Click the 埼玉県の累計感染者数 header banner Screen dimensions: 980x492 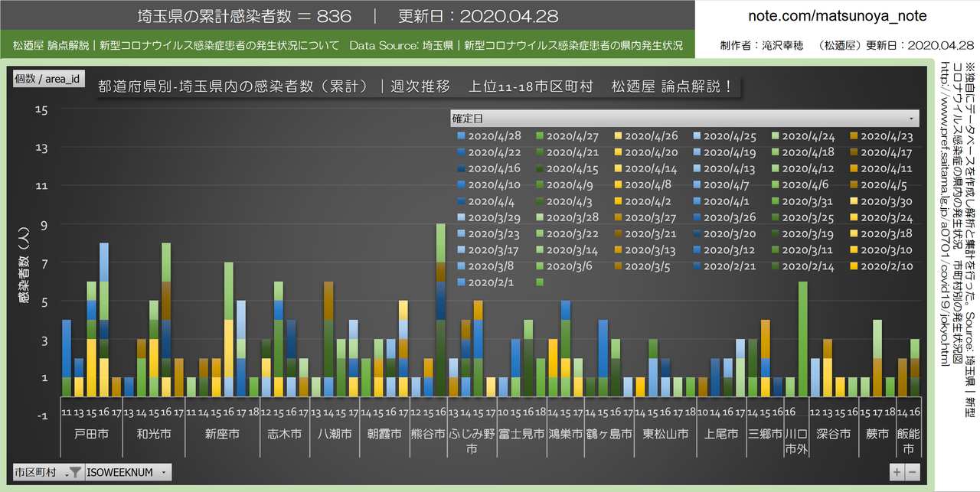point(347,16)
